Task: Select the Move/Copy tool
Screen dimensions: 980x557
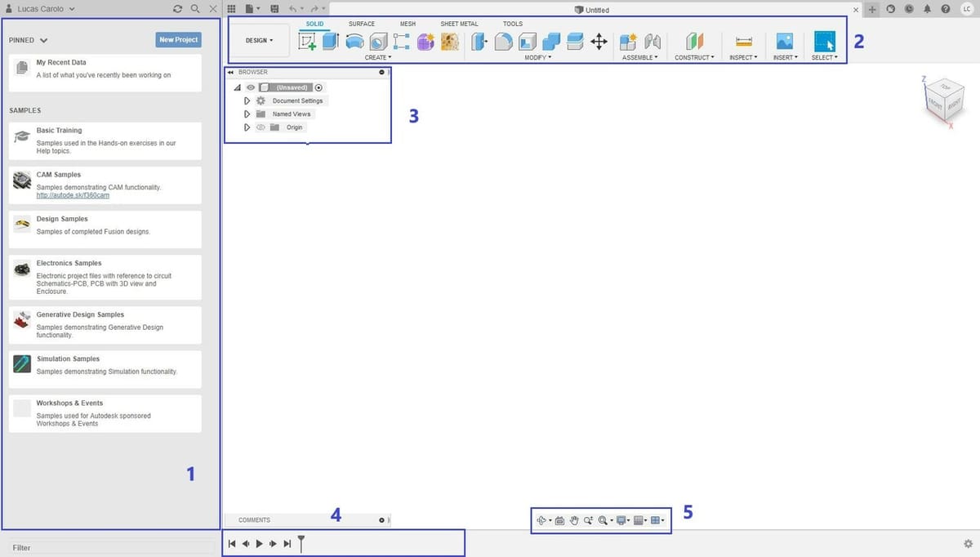Action: 599,41
